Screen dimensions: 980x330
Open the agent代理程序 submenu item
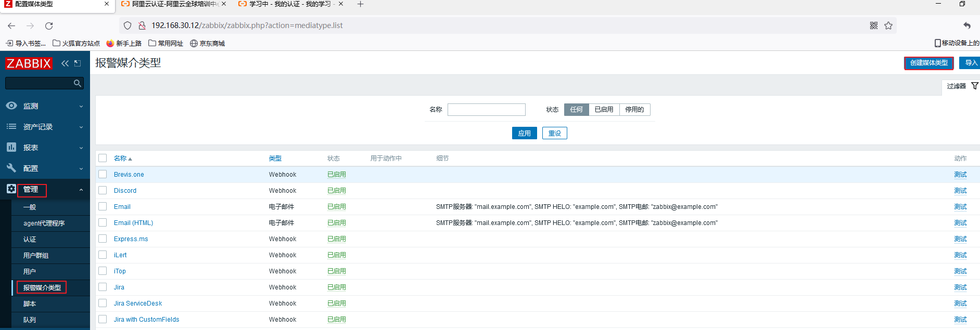(x=50, y=223)
